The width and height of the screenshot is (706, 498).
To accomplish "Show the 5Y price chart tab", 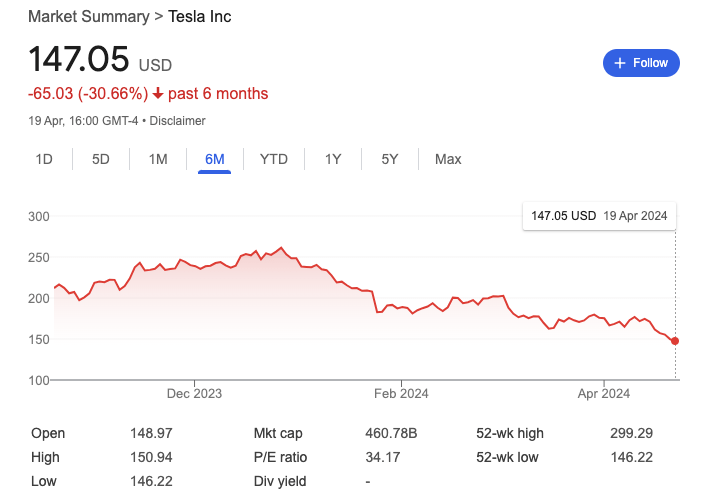I will (390, 159).
